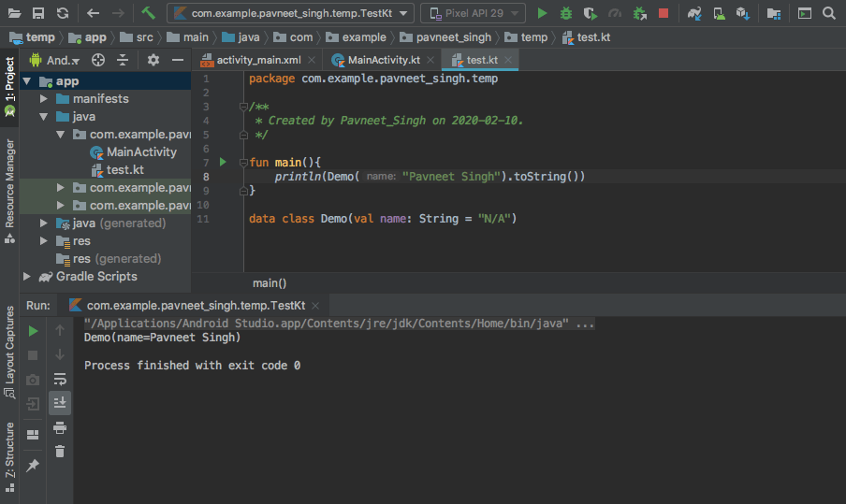Click the Profile app gauge icon

point(615,13)
